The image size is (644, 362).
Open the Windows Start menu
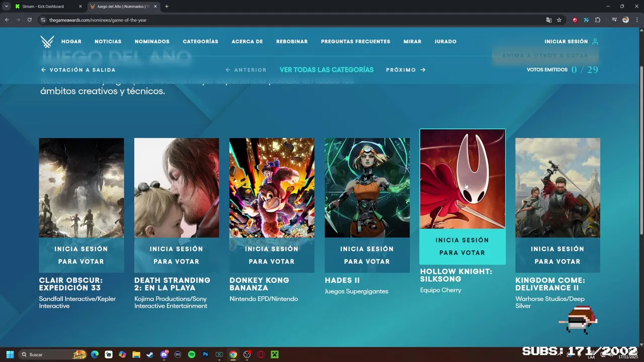10,354
